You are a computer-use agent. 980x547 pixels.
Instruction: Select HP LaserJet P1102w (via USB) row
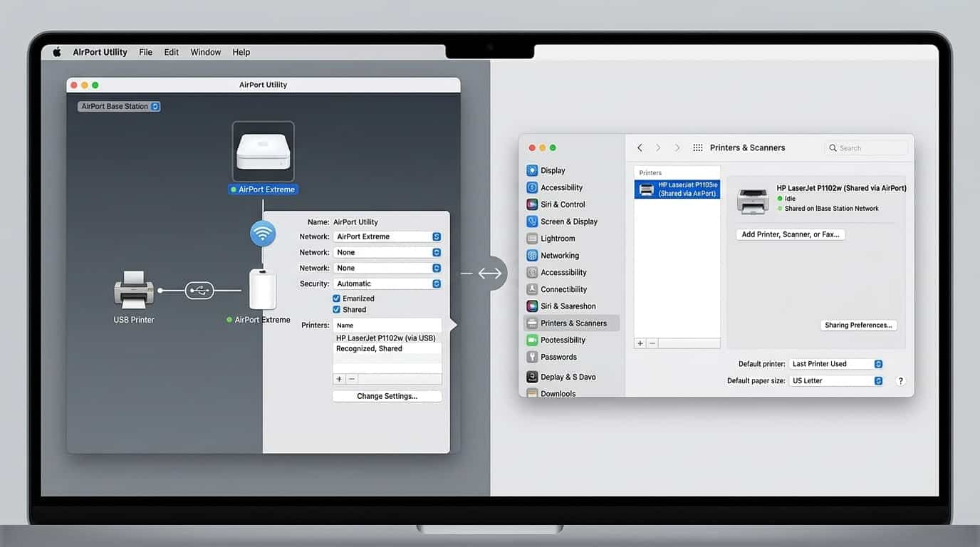click(387, 338)
